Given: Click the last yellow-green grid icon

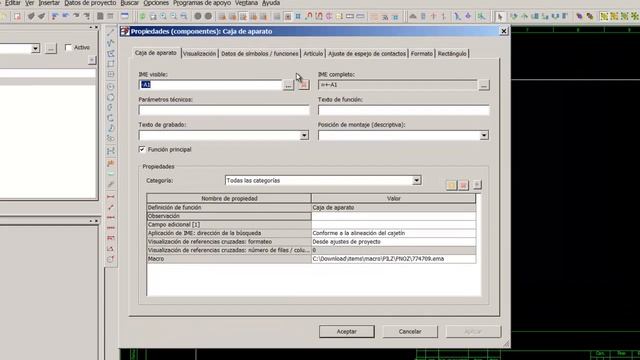Looking at the screenshot, I should pos(634,16).
